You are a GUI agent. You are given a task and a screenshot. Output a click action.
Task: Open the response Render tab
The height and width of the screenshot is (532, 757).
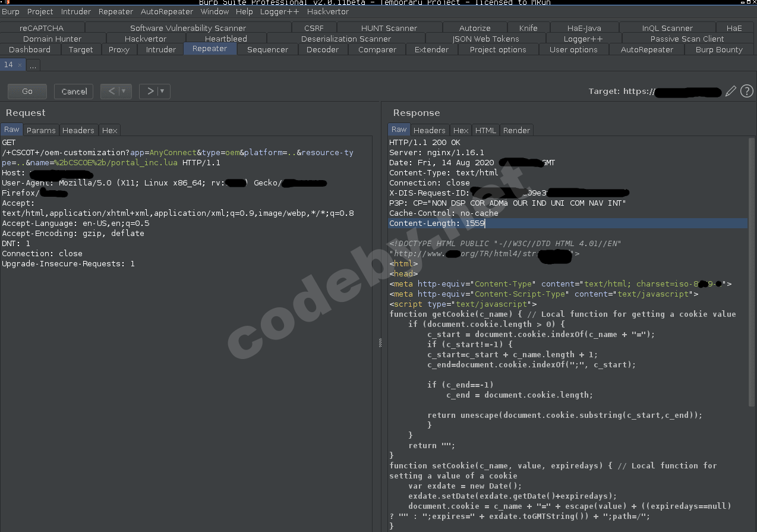pos(516,130)
